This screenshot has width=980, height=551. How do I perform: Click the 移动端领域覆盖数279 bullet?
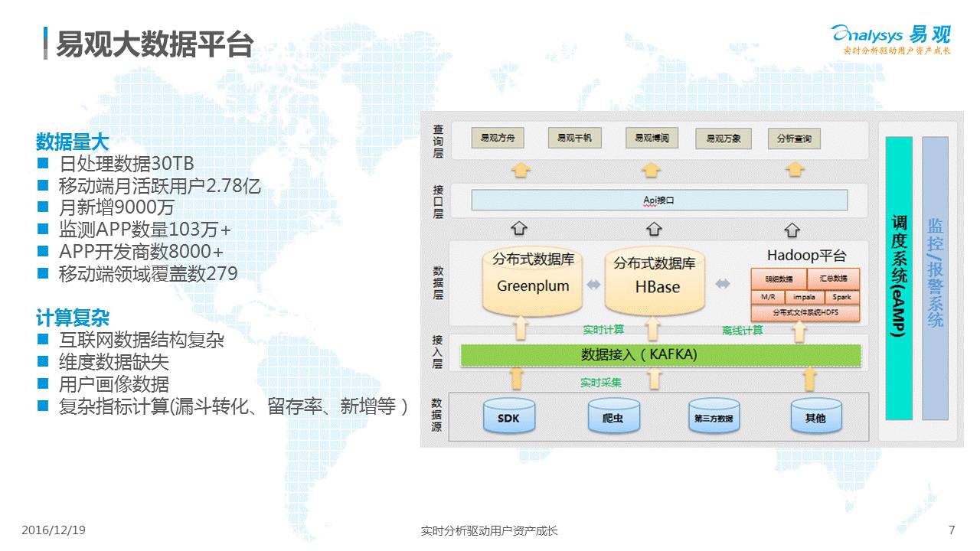[x=148, y=274]
